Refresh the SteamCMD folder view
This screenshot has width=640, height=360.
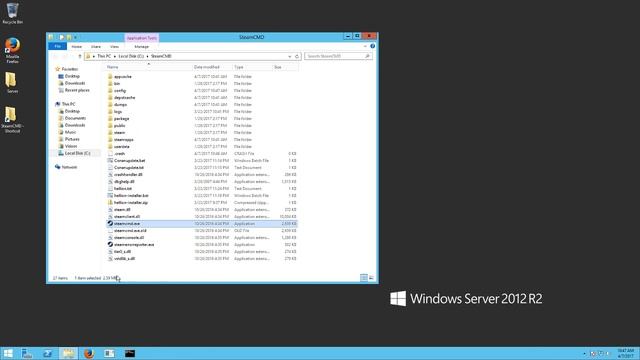tap(297, 56)
